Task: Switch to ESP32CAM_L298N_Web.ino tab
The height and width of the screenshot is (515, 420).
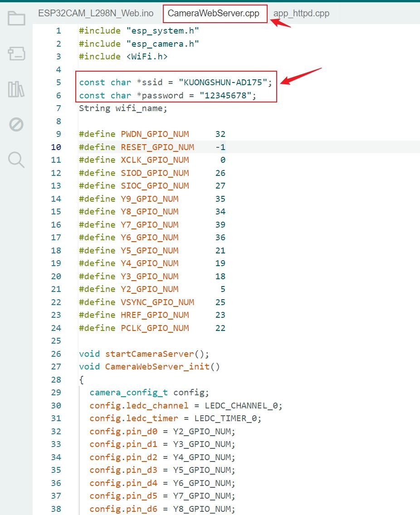Action: [96, 13]
